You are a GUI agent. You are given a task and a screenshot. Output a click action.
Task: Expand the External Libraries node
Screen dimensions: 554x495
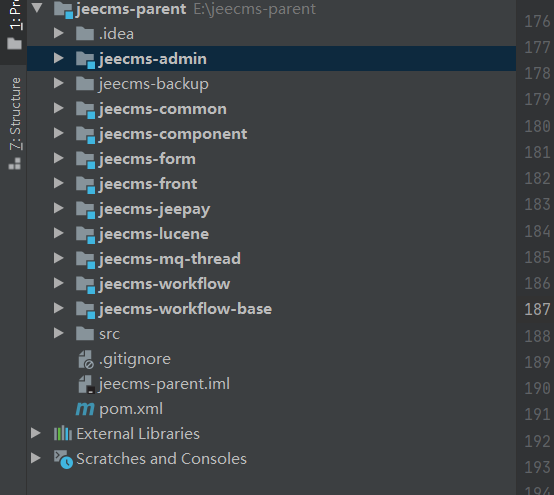pyautogui.click(x=36, y=433)
